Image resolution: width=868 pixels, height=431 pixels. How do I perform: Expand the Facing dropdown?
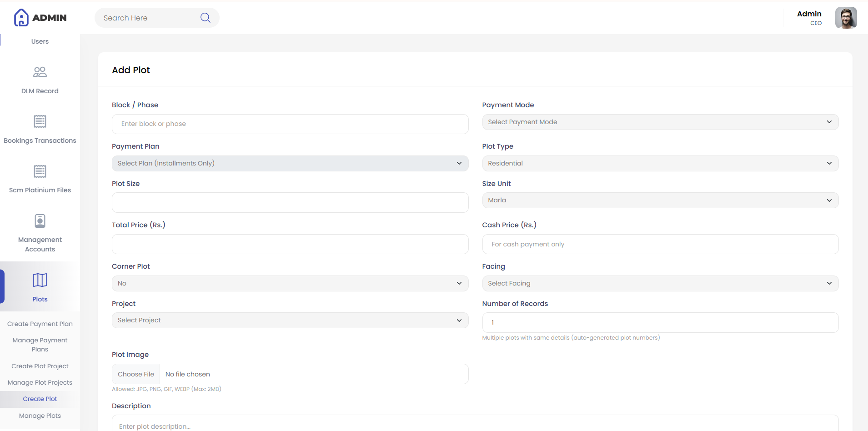(x=660, y=283)
